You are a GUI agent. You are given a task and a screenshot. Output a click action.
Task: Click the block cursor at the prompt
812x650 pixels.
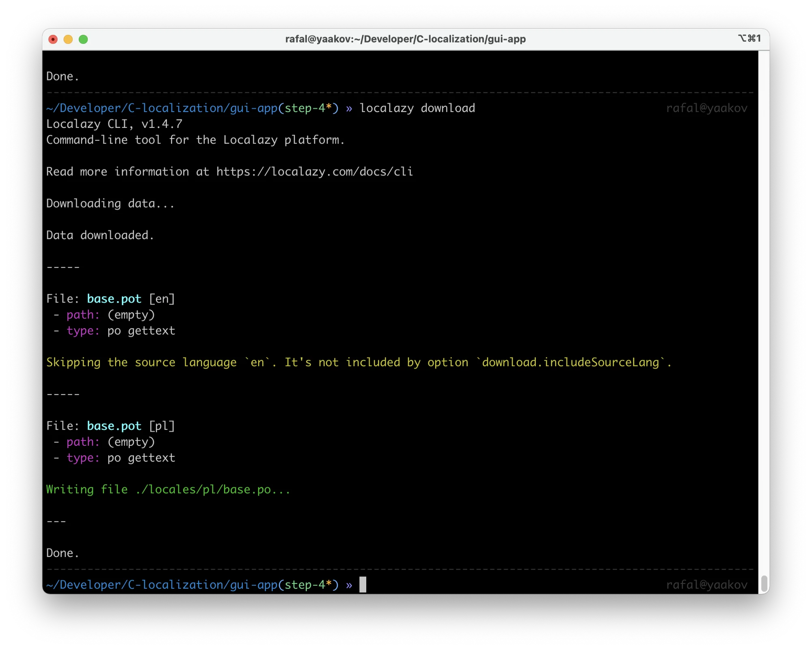(363, 585)
